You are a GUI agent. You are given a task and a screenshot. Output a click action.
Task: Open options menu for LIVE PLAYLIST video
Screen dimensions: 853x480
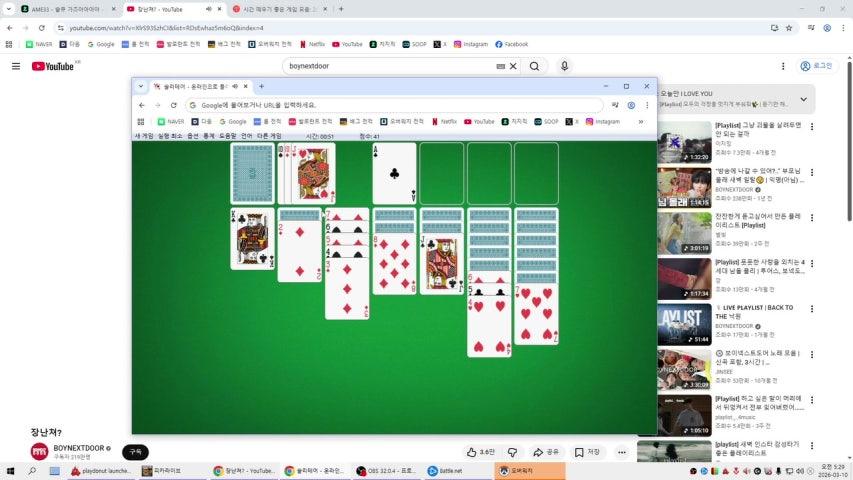tap(812, 309)
